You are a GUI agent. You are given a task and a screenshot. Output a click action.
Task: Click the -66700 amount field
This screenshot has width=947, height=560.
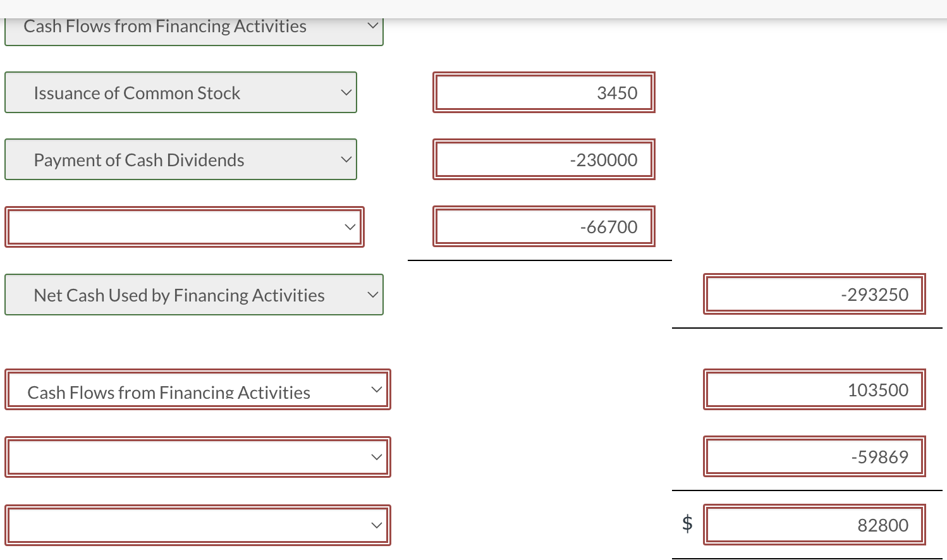[543, 226]
